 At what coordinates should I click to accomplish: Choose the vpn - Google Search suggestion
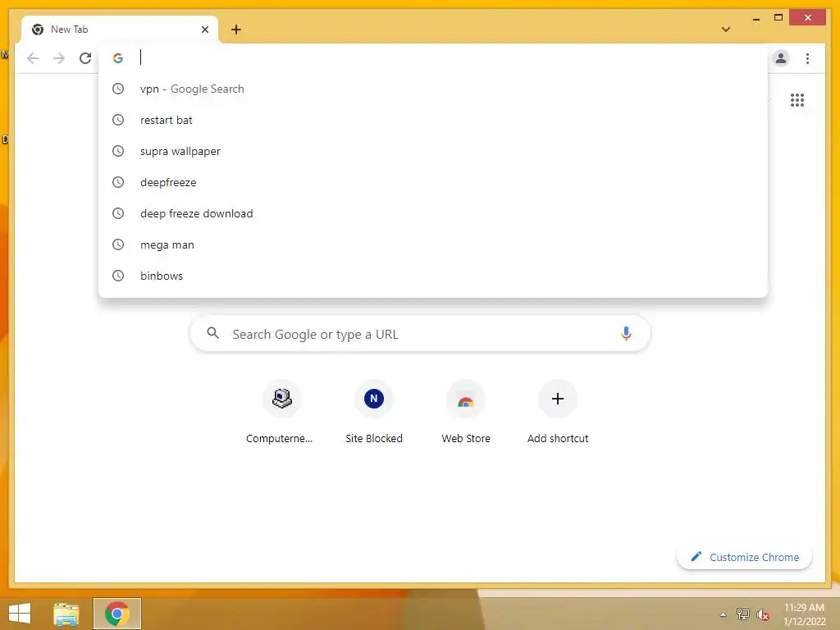click(x=433, y=89)
